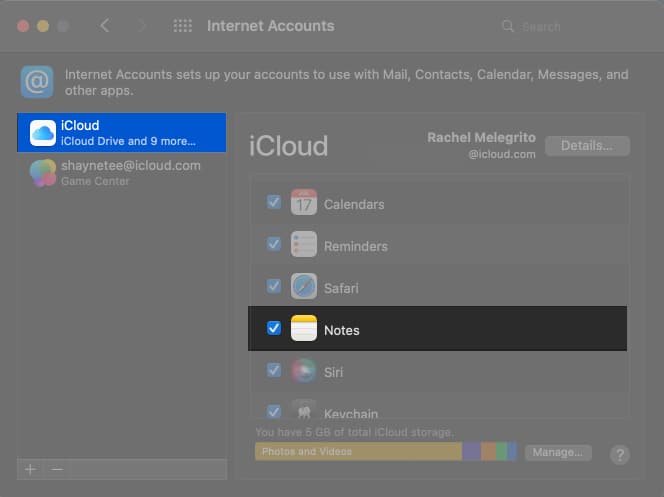The width and height of the screenshot is (664, 497).
Task: Click the Game Center bubbles icon
Action: 43,173
